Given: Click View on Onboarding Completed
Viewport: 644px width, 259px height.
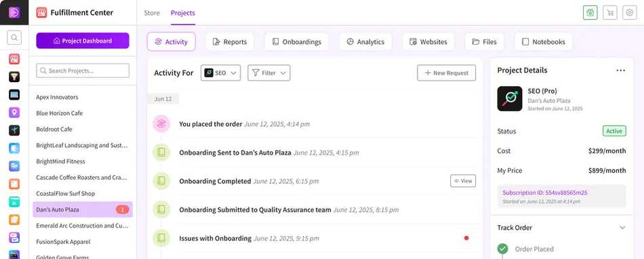Looking at the screenshot, I should (x=463, y=181).
